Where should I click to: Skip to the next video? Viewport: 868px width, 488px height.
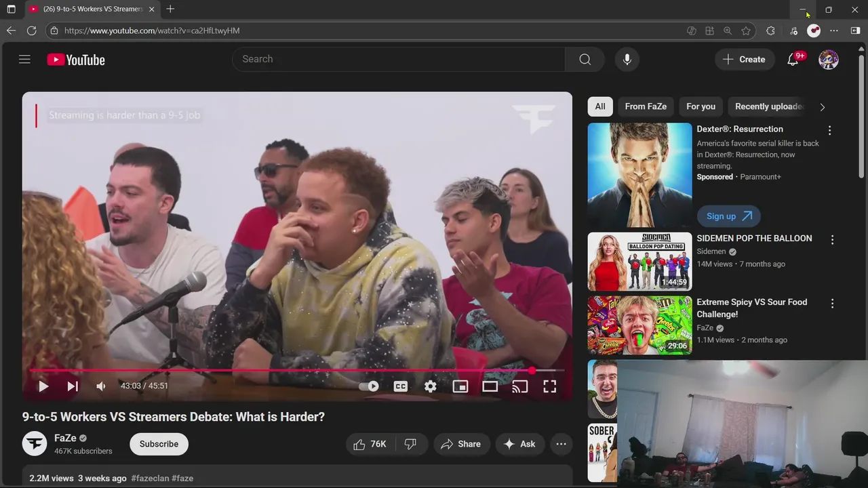tap(73, 386)
